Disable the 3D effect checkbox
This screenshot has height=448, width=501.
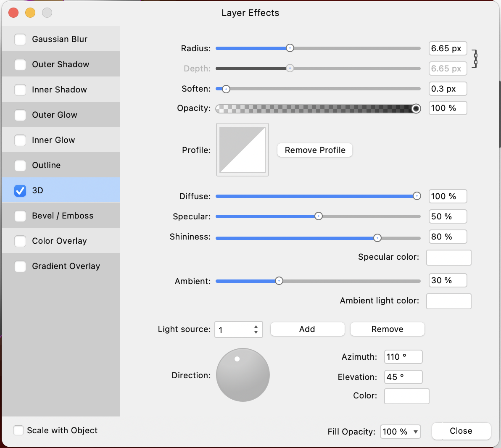[20, 190]
